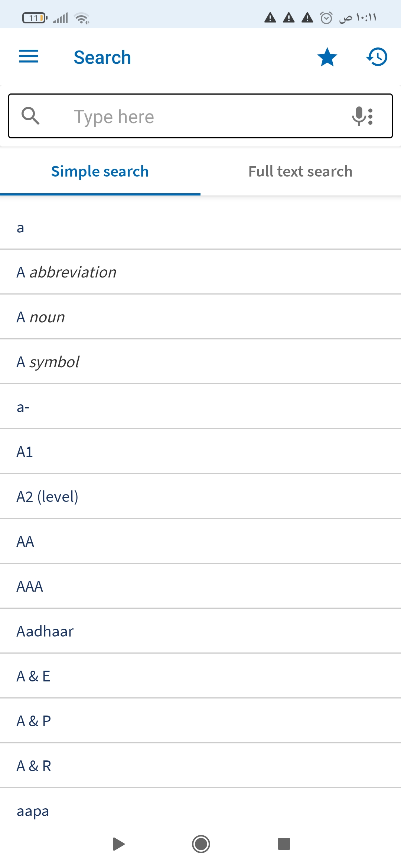Open the hamburger navigation menu
This screenshot has width=401, height=868.
point(29,57)
